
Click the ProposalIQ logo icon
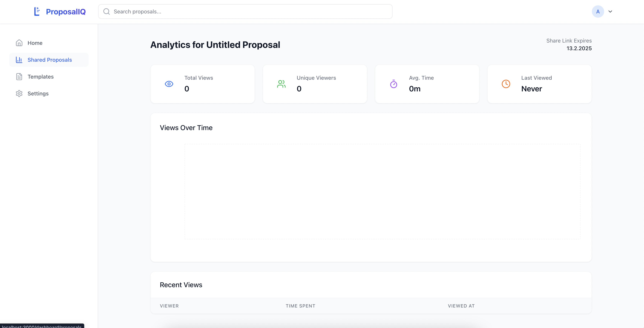coord(37,11)
